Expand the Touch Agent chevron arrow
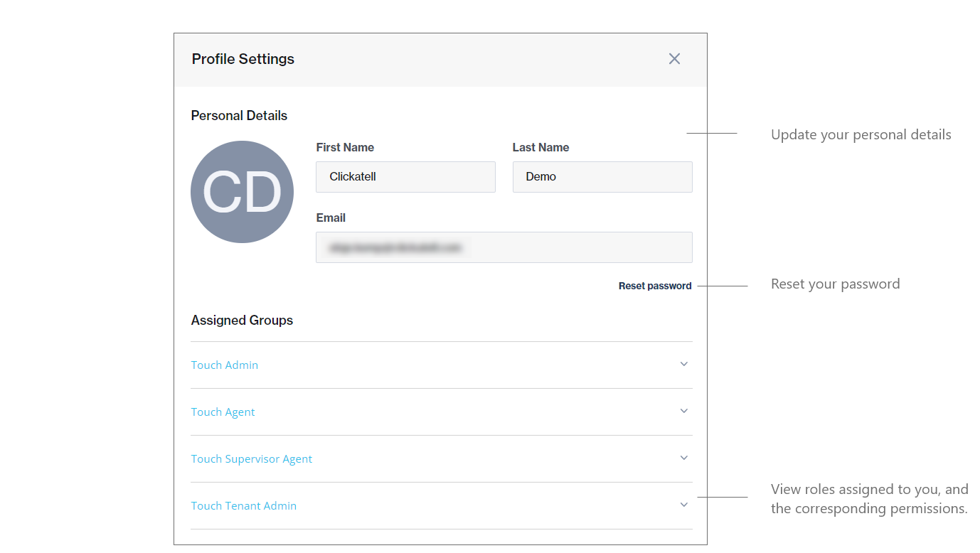980x553 pixels. point(683,412)
